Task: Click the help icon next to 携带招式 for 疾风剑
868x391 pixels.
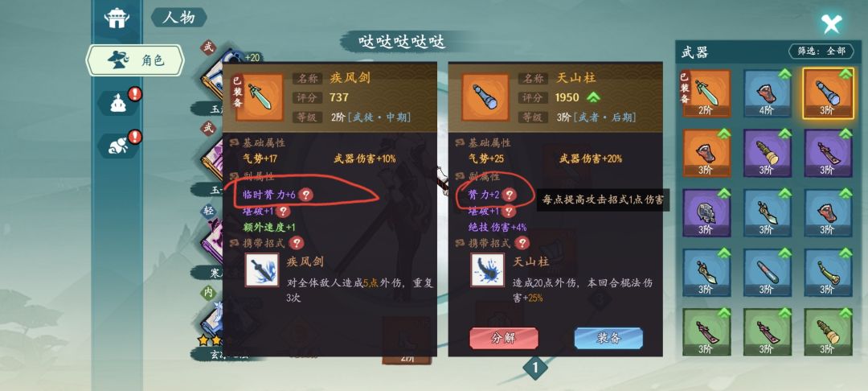Action: 297,243
